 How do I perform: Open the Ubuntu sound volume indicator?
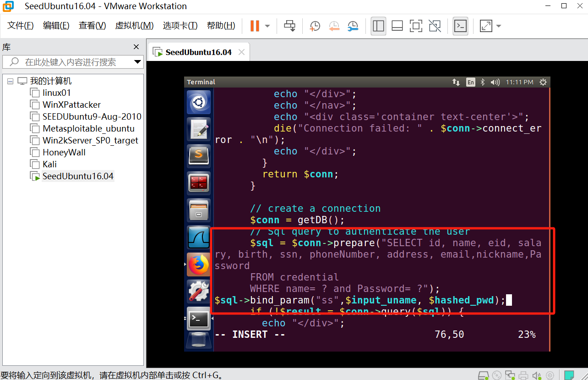coord(495,82)
